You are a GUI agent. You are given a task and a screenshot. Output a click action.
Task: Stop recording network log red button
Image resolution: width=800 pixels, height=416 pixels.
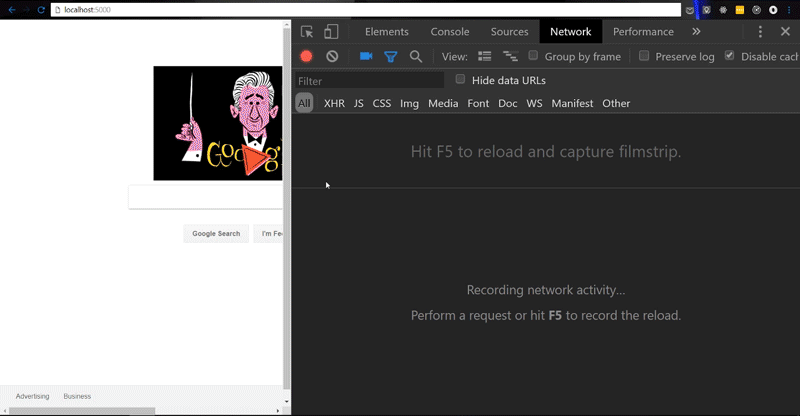(x=306, y=56)
